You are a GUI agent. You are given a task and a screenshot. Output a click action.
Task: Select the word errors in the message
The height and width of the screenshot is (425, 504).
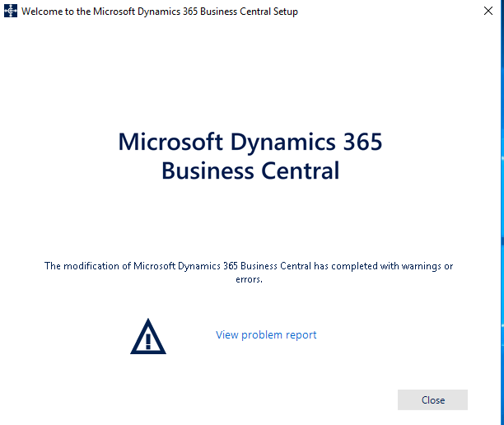coord(249,279)
